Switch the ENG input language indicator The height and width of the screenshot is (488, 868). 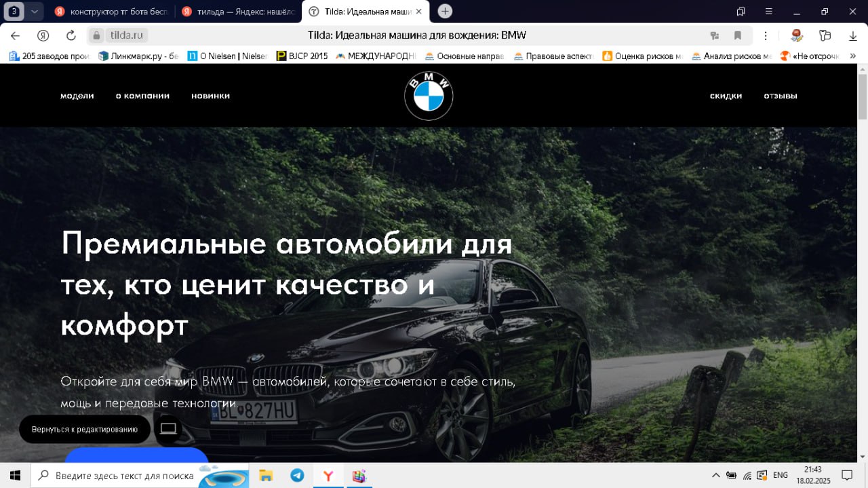click(780, 475)
